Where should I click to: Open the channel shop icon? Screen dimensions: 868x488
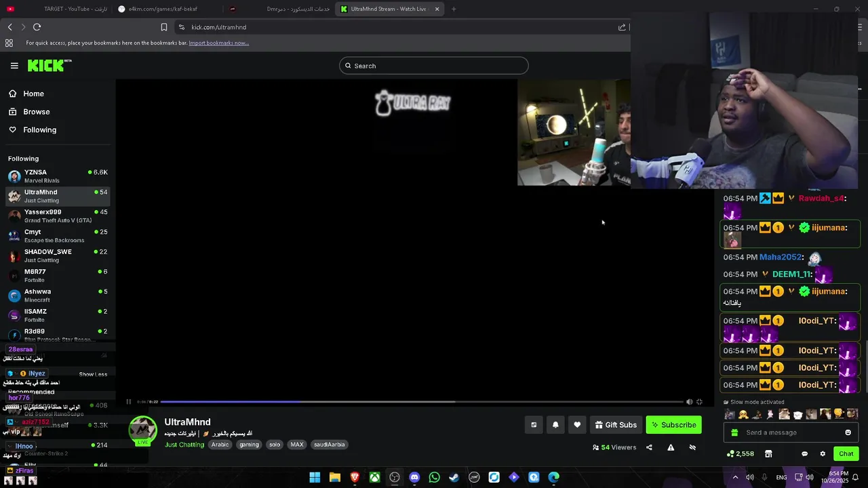768,453
